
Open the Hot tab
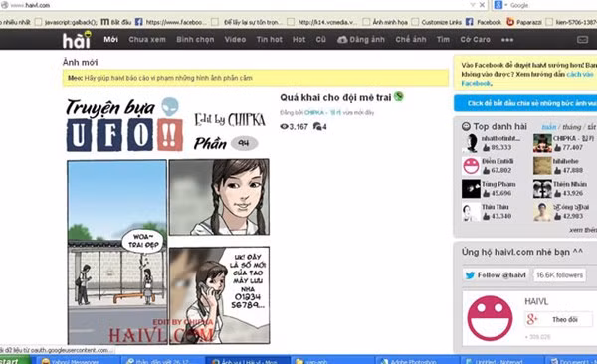point(298,39)
